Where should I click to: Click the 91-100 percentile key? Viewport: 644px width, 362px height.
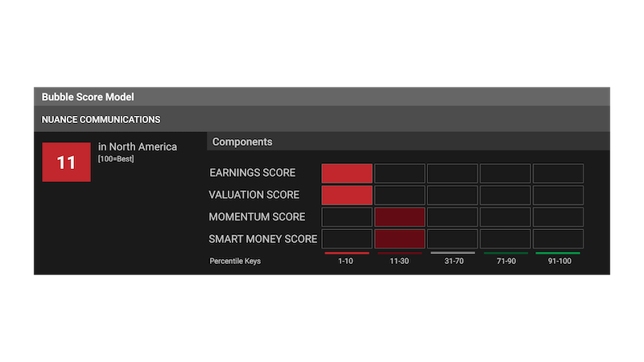pos(559,261)
